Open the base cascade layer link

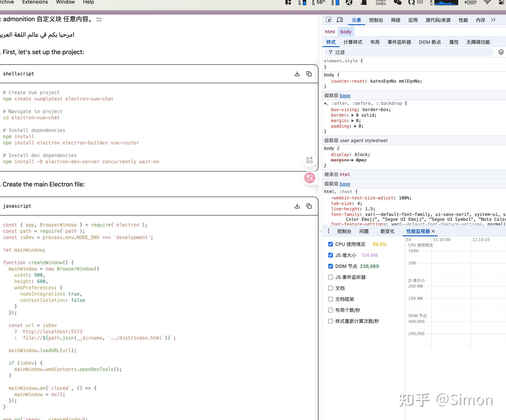(345, 95)
